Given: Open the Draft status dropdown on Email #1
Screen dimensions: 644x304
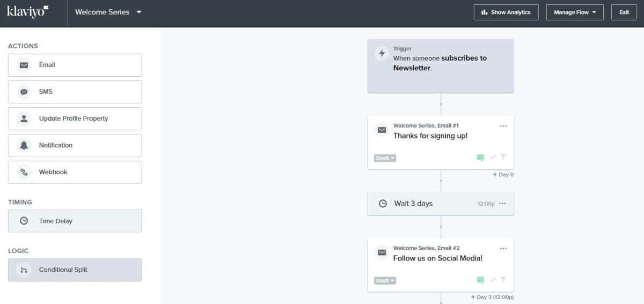Looking at the screenshot, I should pyautogui.click(x=385, y=158).
